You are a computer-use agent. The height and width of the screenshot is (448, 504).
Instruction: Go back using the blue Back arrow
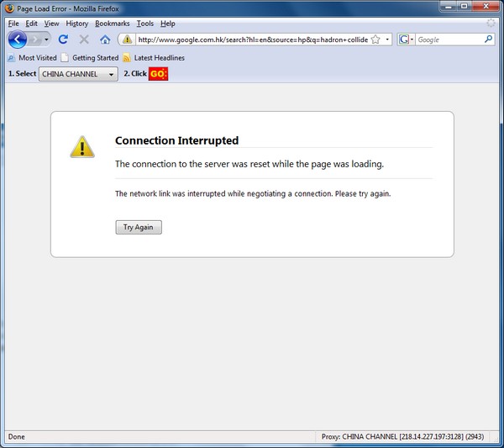[x=18, y=40]
